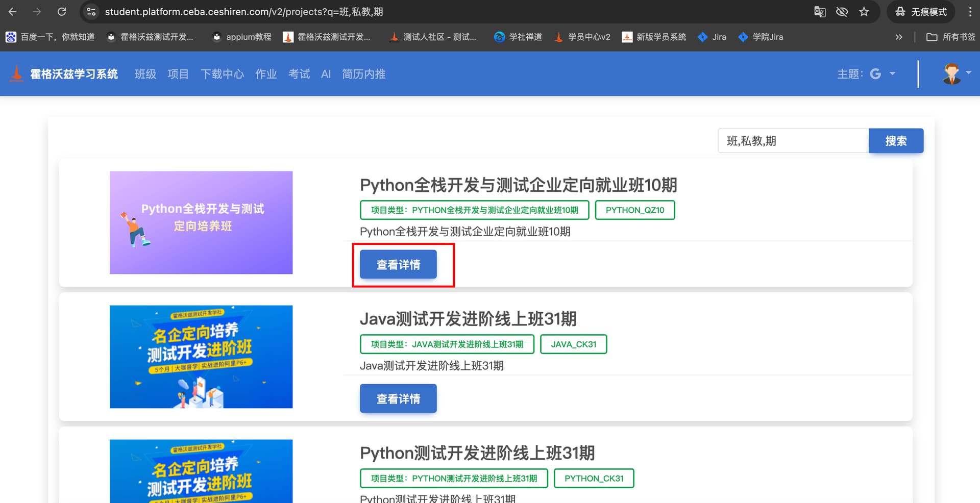
Task: Open the 简历内推 navigation tab
Action: [363, 74]
